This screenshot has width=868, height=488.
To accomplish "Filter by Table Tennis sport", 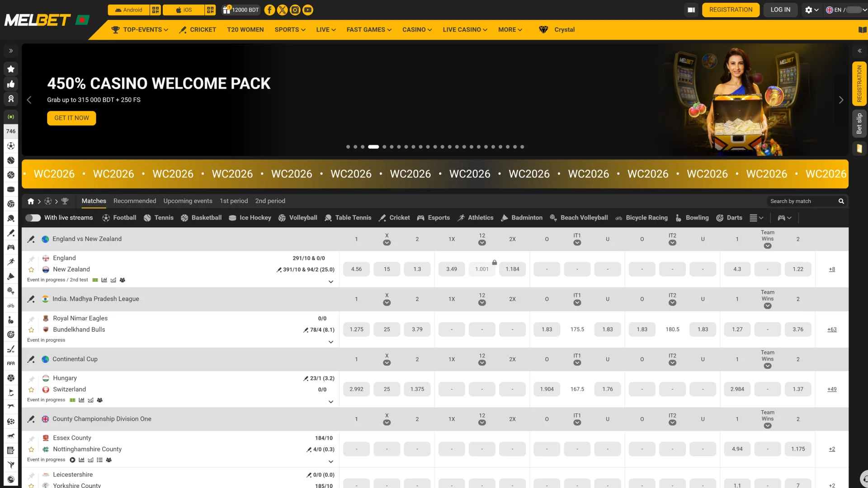I will [x=348, y=218].
